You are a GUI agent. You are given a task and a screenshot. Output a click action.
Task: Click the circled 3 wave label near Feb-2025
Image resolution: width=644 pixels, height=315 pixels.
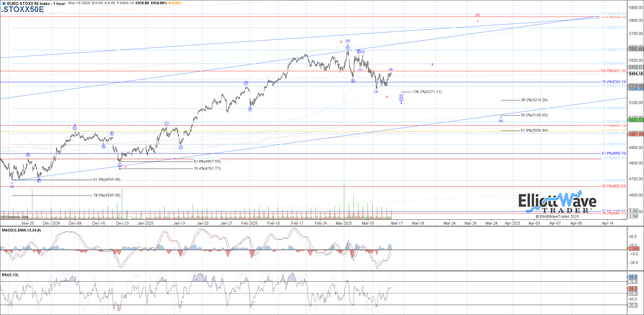coord(246,83)
